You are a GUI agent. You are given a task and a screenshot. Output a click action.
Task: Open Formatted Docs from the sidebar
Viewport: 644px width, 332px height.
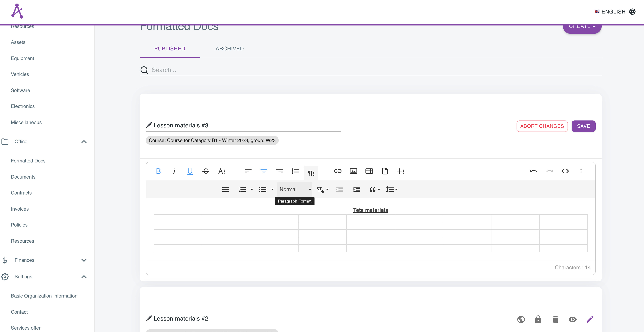click(28, 161)
